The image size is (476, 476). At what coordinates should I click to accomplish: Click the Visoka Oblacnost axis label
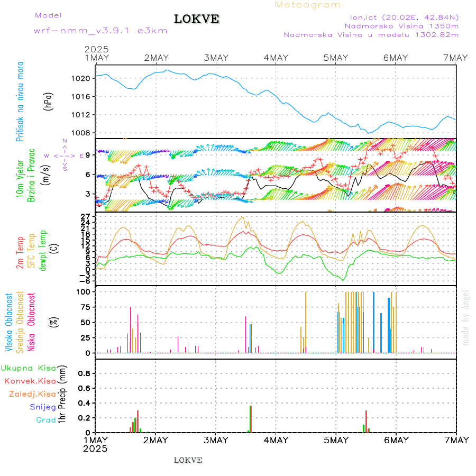(x=9, y=322)
